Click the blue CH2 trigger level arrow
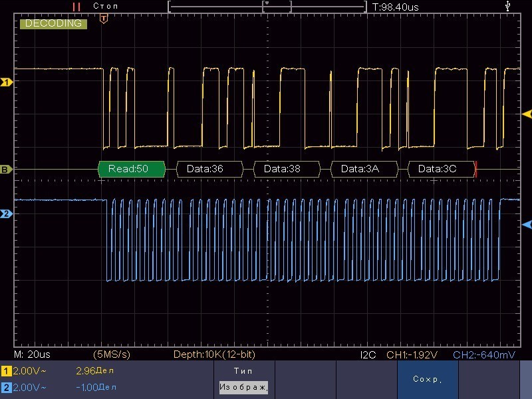The width and height of the screenshot is (532, 399). tap(527, 225)
